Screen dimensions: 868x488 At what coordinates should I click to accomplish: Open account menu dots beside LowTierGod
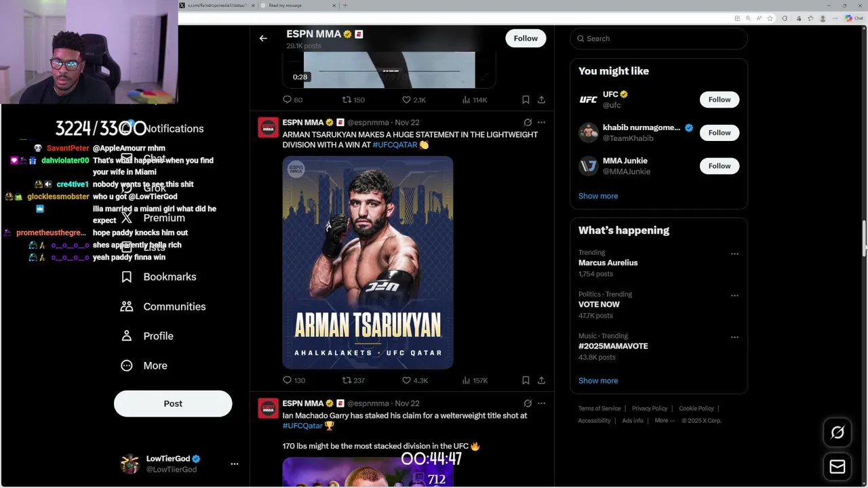(235, 464)
